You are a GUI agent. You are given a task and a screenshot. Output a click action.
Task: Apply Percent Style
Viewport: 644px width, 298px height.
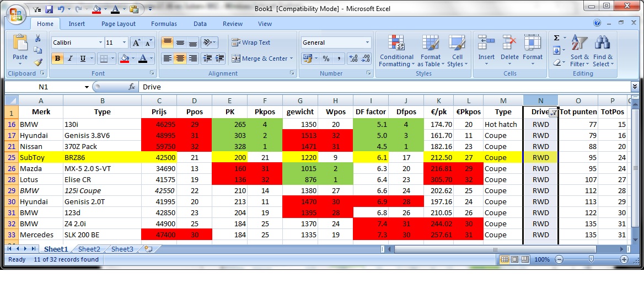(x=326, y=58)
